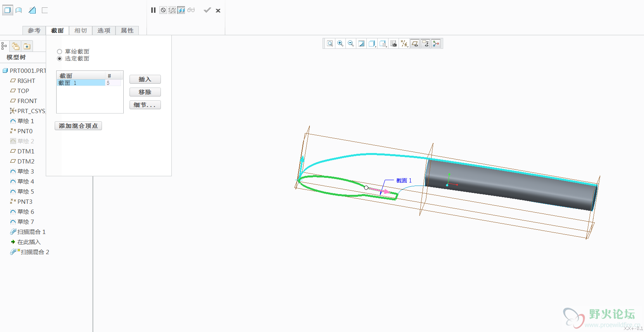Click the 添加混合顶点 button
The height and width of the screenshot is (332, 644).
(78, 126)
